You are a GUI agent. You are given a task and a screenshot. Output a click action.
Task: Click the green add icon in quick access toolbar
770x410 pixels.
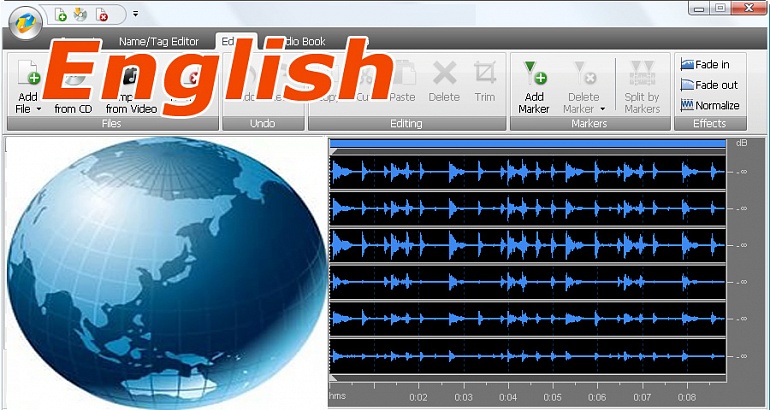pos(61,15)
